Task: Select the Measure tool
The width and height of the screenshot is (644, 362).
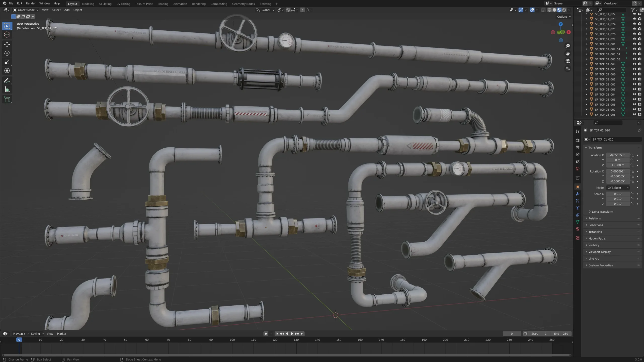Action: 7,89
